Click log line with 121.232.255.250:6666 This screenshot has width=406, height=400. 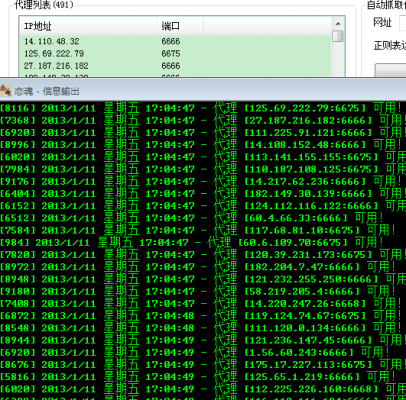203,279
